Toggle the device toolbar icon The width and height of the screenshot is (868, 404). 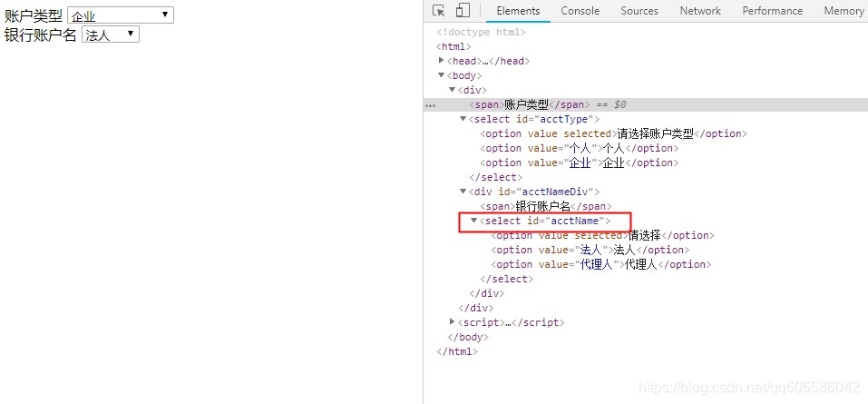463,11
